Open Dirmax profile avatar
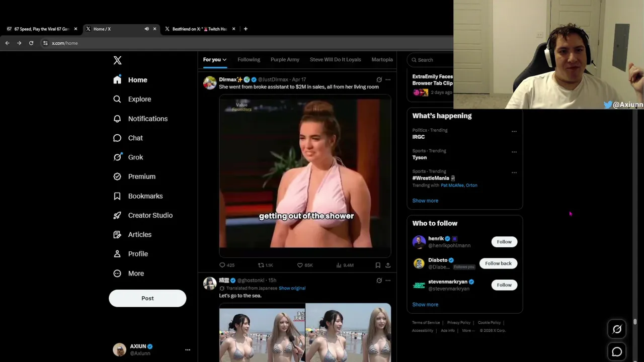 pos(210,82)
